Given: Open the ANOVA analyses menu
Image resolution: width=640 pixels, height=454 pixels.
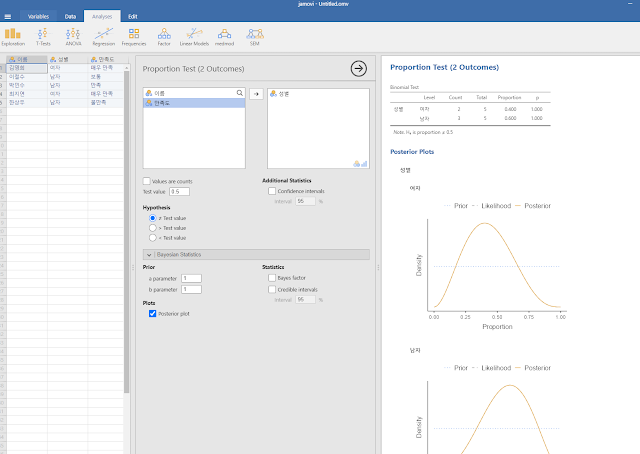Looking at the screenshot, I should [73, 37].
